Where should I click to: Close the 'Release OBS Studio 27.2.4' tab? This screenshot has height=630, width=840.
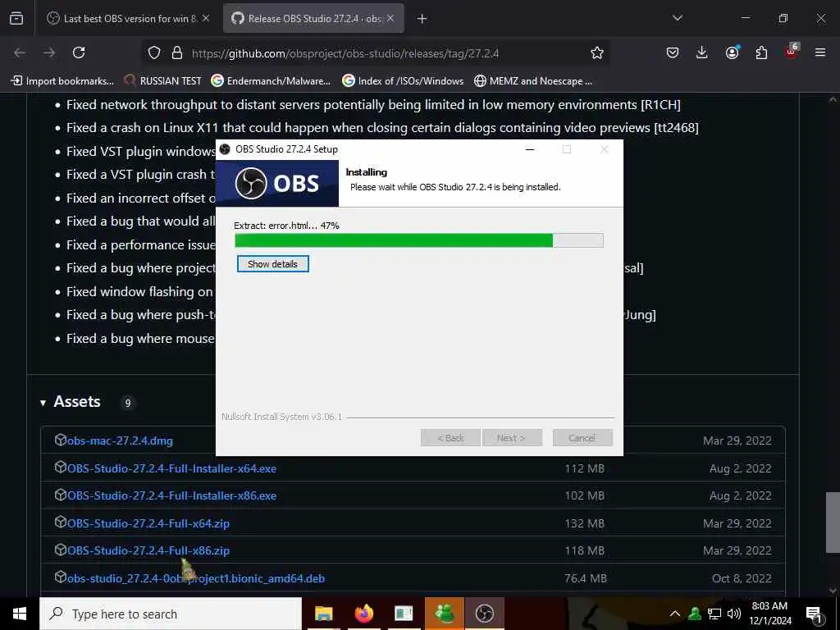point(390,18)
